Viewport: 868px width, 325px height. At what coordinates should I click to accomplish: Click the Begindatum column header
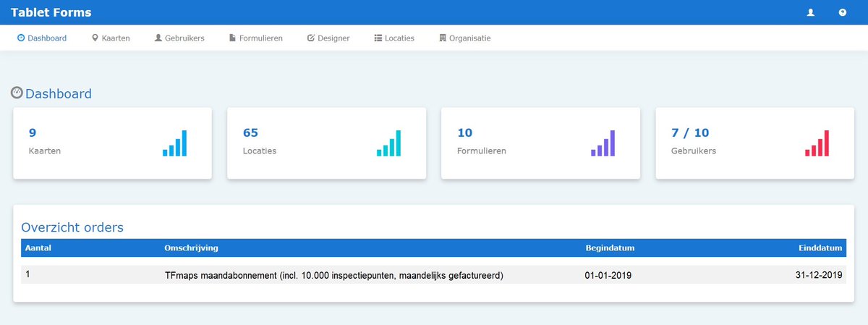tap(610, 248)
